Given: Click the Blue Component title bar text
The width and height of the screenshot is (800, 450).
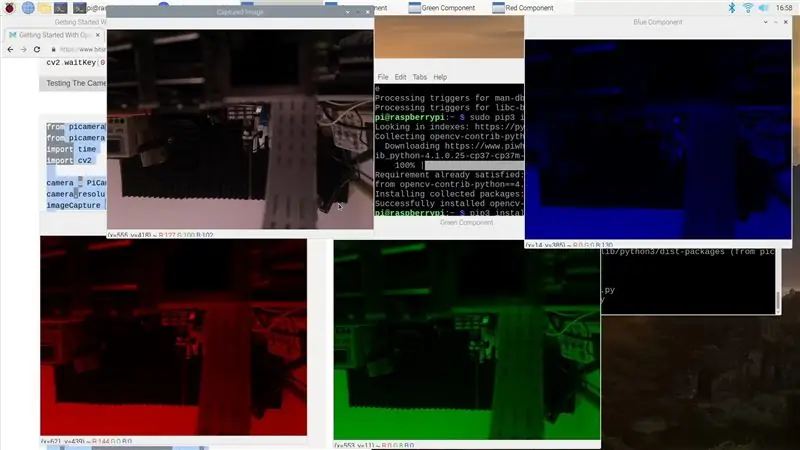Looking at the screenshot, I should tap(658, 22).
